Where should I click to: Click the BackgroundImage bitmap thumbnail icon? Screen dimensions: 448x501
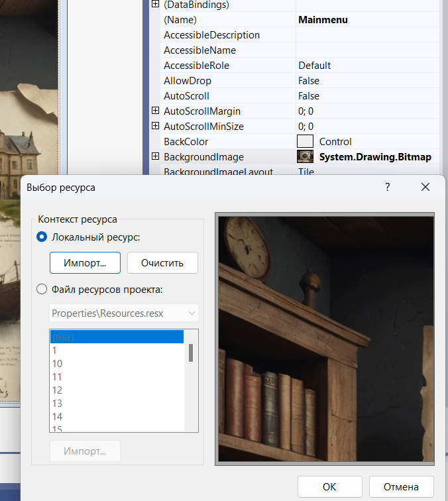point(306,157)
